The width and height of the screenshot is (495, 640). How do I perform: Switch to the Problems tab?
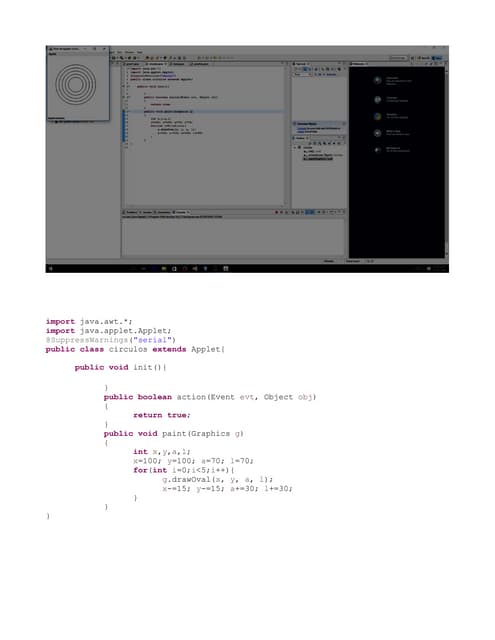(131, 212)
